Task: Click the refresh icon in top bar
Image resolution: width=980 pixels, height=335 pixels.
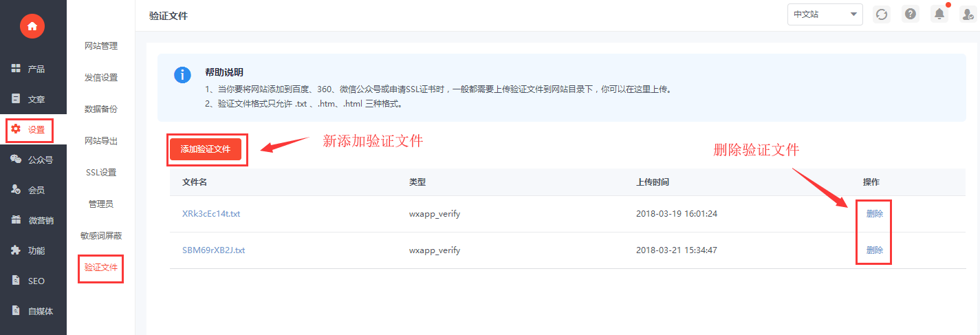Action: pos(882,14)
